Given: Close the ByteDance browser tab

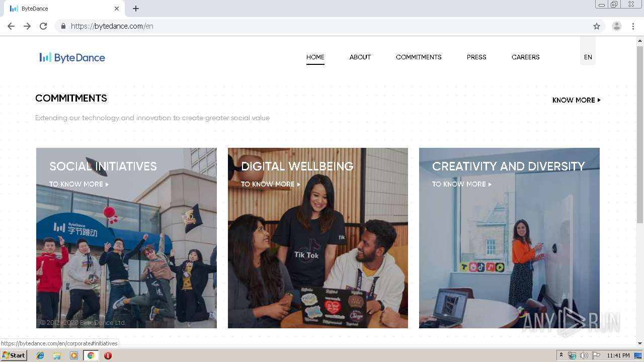Looking at the screenshot, I should [117, 9].
